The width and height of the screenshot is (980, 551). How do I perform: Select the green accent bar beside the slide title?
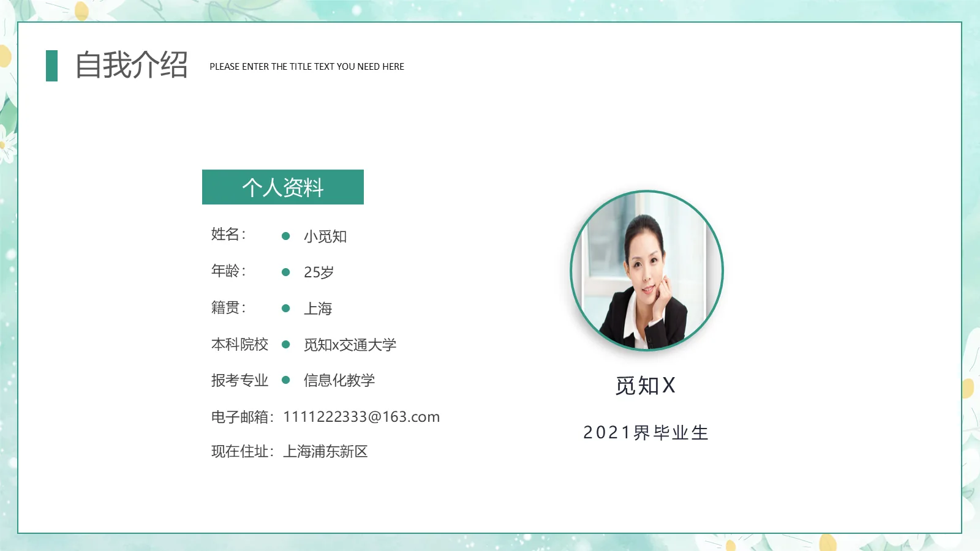tap(51, 66)
